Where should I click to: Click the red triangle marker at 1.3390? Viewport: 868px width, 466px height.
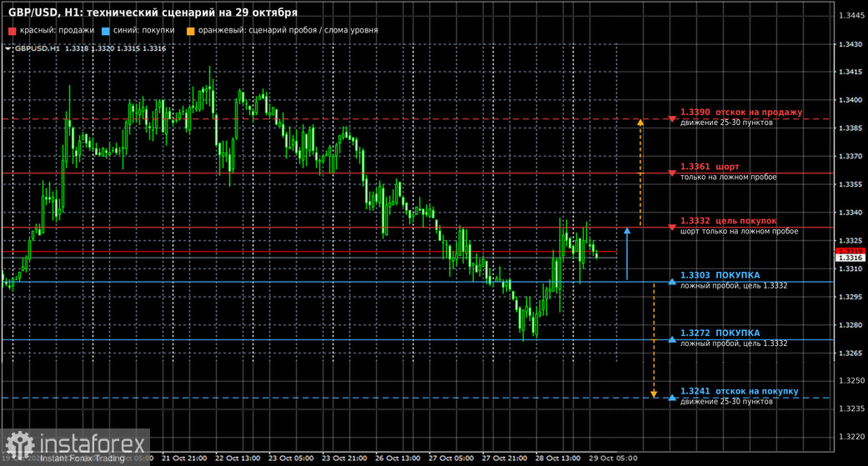(672, 119)
